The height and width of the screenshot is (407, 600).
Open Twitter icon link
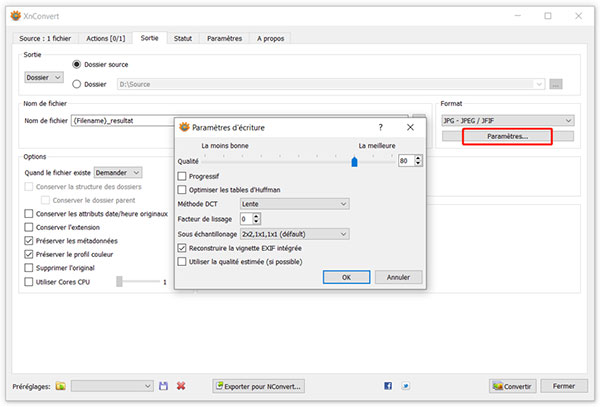(406, 386)
